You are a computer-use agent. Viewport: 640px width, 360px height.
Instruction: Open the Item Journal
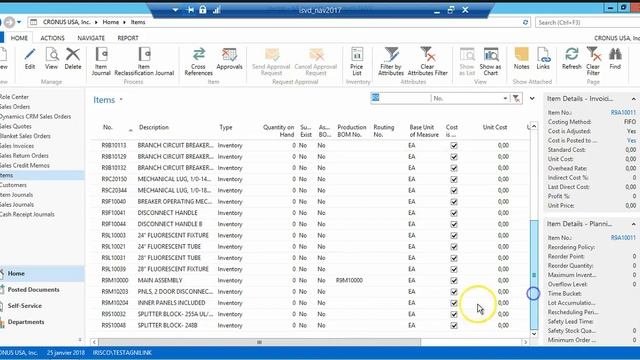click(101, 61)
